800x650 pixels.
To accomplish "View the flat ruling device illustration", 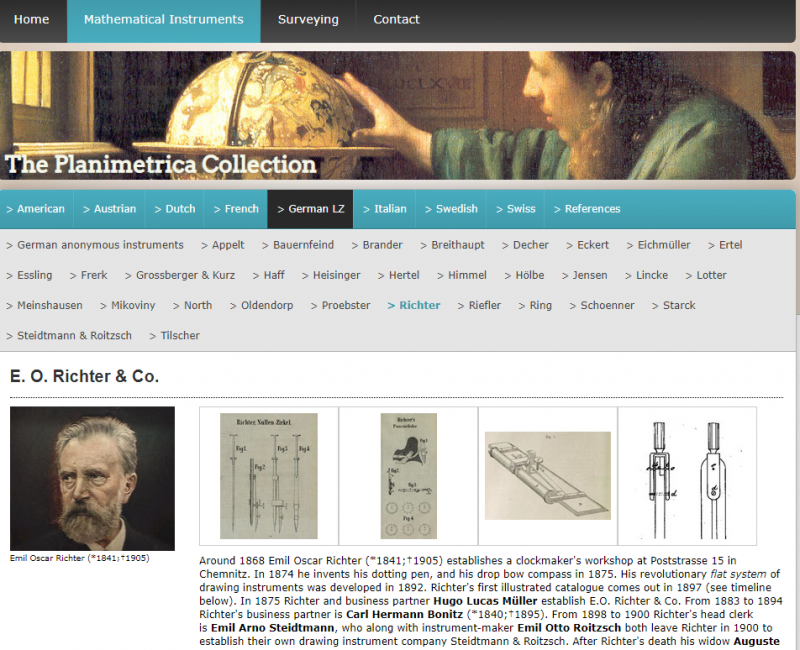I will click(x=548, y=476).
